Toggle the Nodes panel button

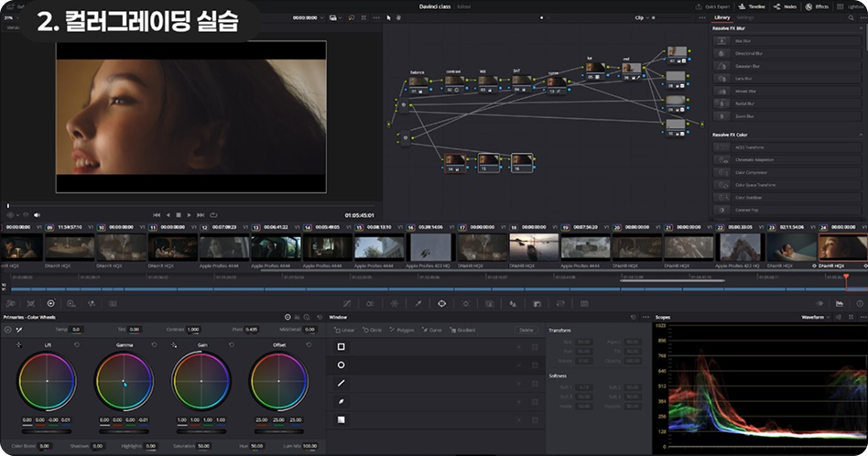pyautogui.click(x=784, y=6)
